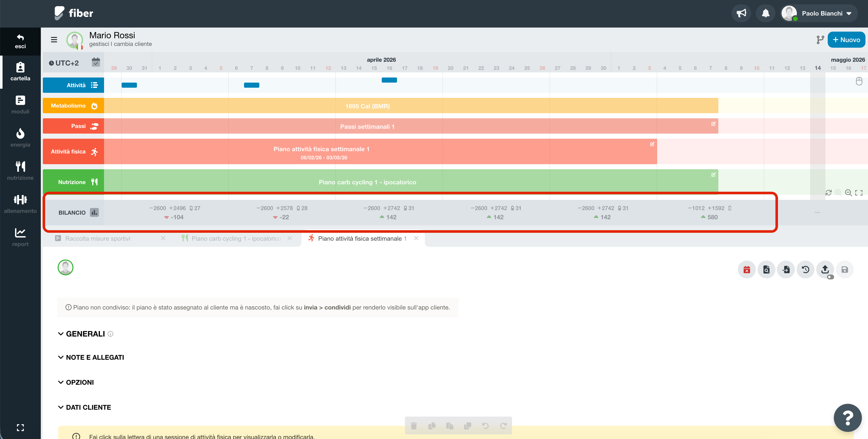Click the Nutrizione row label
The width and height of the screenshot is (868, 439).
pos(73,182)
